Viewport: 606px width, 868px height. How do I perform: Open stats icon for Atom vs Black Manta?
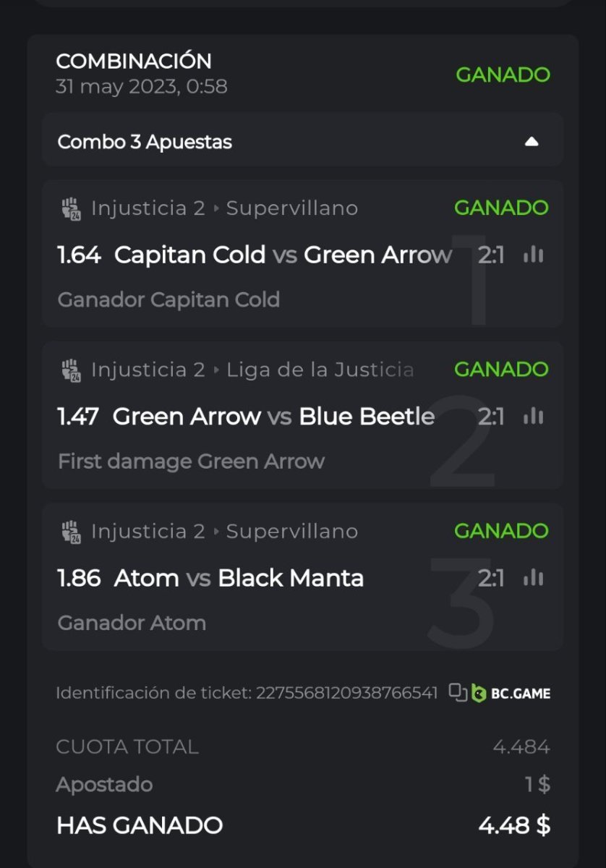[533, 578]
